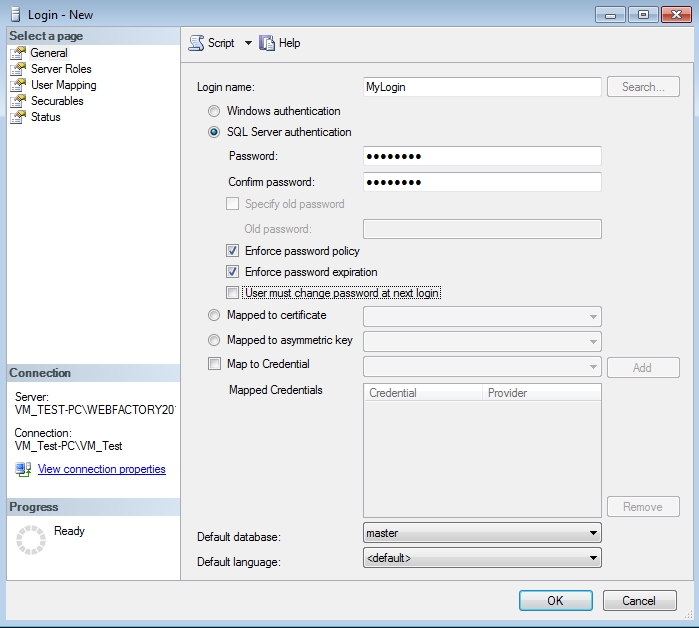Expand the Script dropdown arrow
The height and width of the screenshot is (628, 699).
pyautogui.click(x=248, y=43)
